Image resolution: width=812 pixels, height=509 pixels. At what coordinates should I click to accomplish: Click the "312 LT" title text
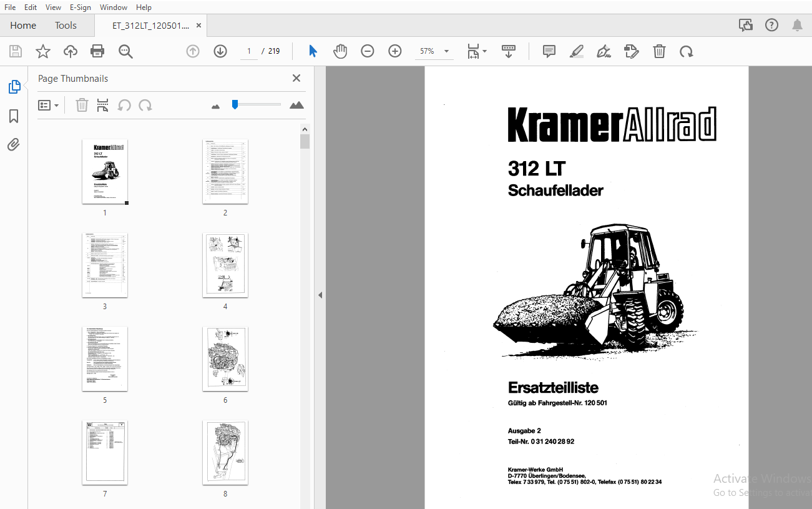(537, 169)
